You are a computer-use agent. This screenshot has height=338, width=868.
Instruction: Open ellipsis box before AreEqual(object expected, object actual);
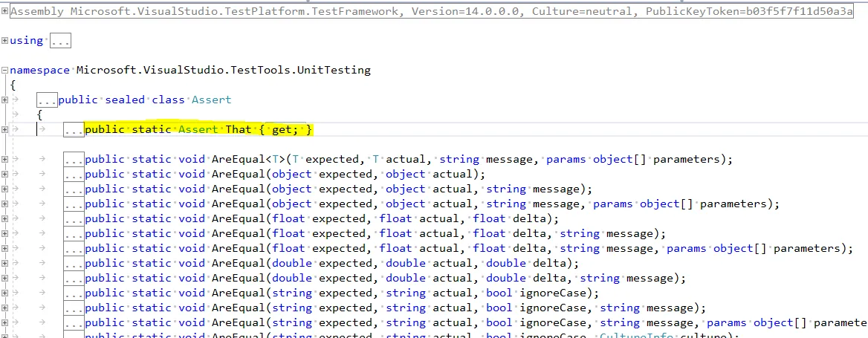(74, 175)
